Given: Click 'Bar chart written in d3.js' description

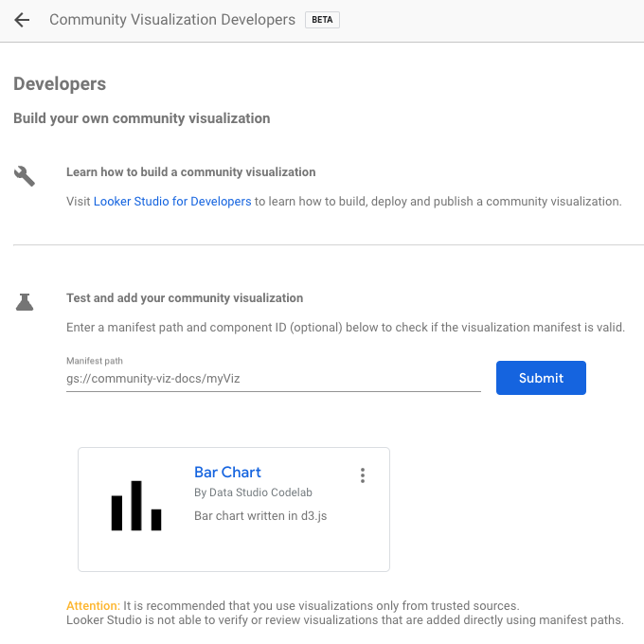Looking at the screenshot, I should tap(260, 516).
